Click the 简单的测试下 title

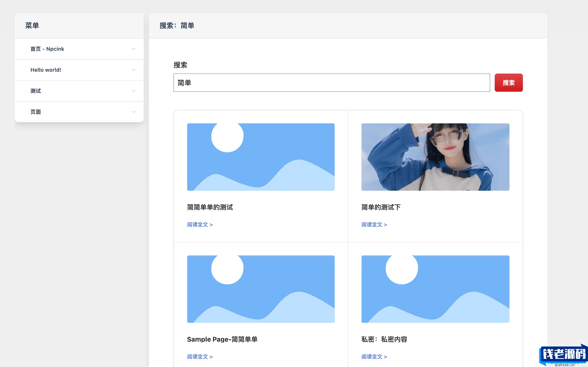click(381, 207)
